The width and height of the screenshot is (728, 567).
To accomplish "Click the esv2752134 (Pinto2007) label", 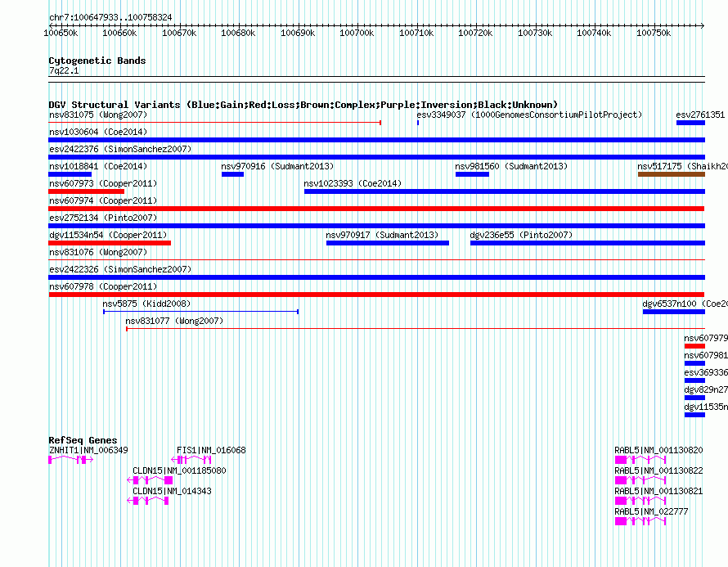I will 103,218.
